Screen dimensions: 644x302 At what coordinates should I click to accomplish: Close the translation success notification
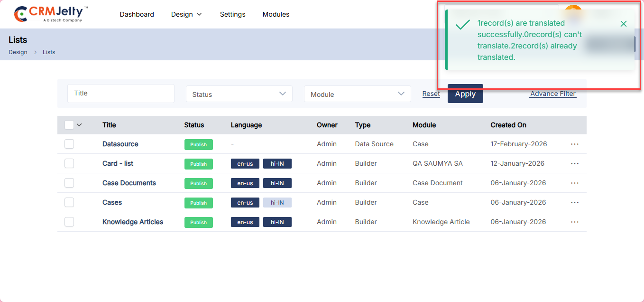623,24
